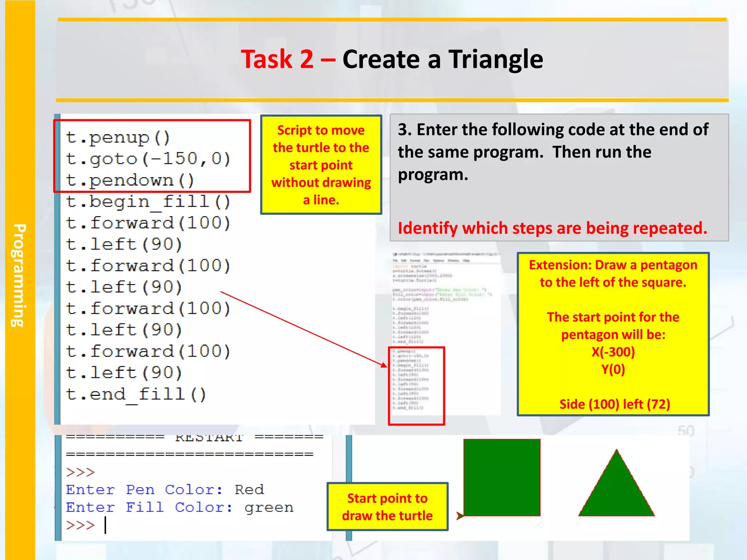Click the vertical 'Programming' sidebar label

click(x=19, y=275)
